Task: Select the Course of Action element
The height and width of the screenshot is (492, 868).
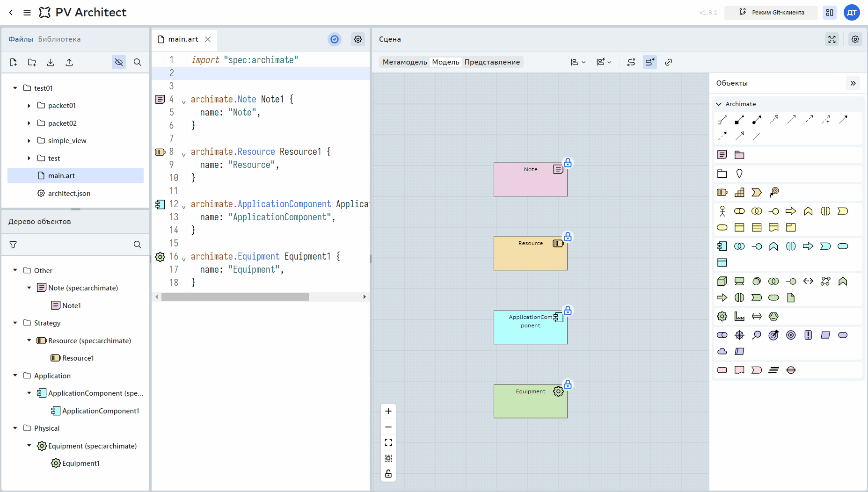Action: (774, 192)
